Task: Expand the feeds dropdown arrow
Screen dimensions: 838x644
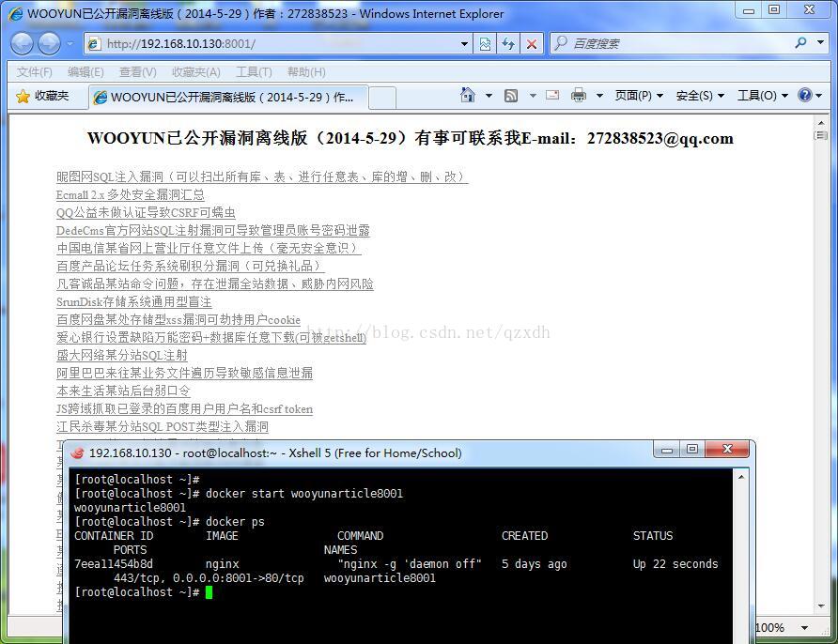Action: click(x=533, y=96)
